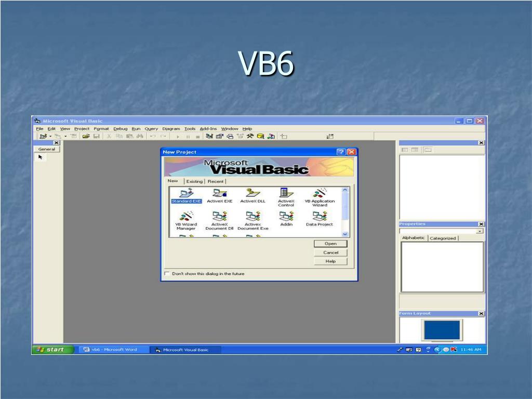
Task: Open the Add Form dropdown arrow
Action: [x=65, y=137]
